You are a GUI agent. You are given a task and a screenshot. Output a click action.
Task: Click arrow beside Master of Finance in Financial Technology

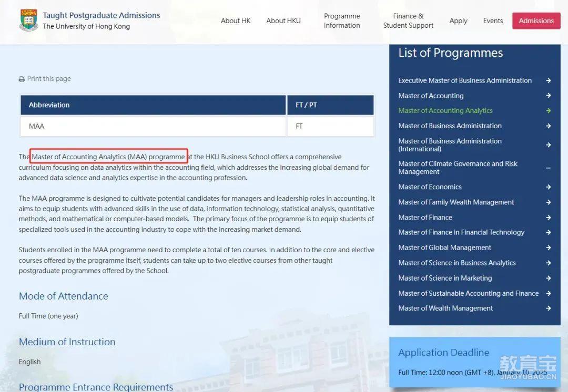[x=549, y=232]
